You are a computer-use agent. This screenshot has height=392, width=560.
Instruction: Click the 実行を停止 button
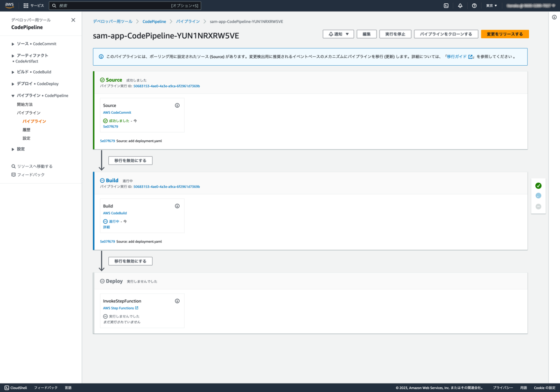395,34
